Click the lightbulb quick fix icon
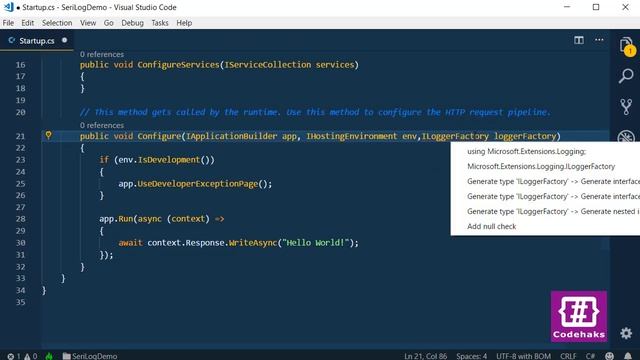Screen dimensions: 640x360 pos(48,135)
